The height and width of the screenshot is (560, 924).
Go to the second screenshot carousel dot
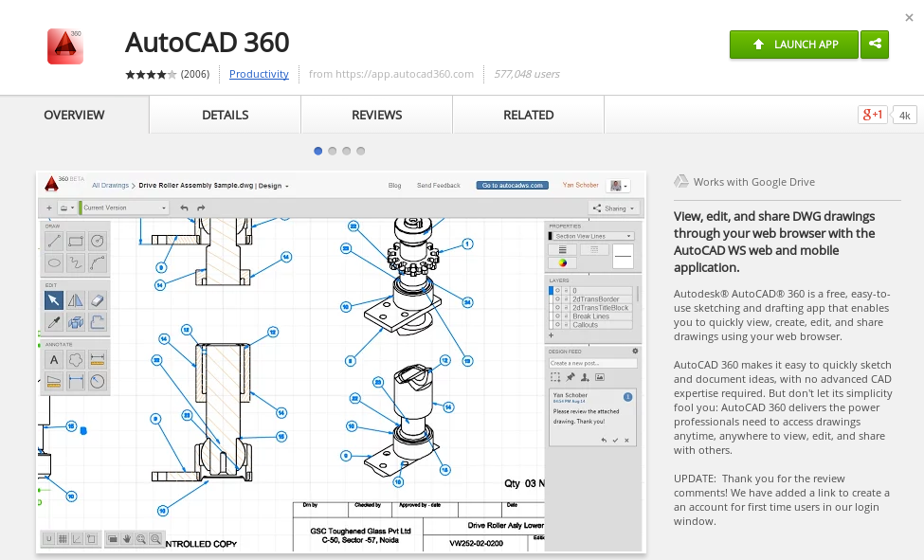click(x=333, y=151)
